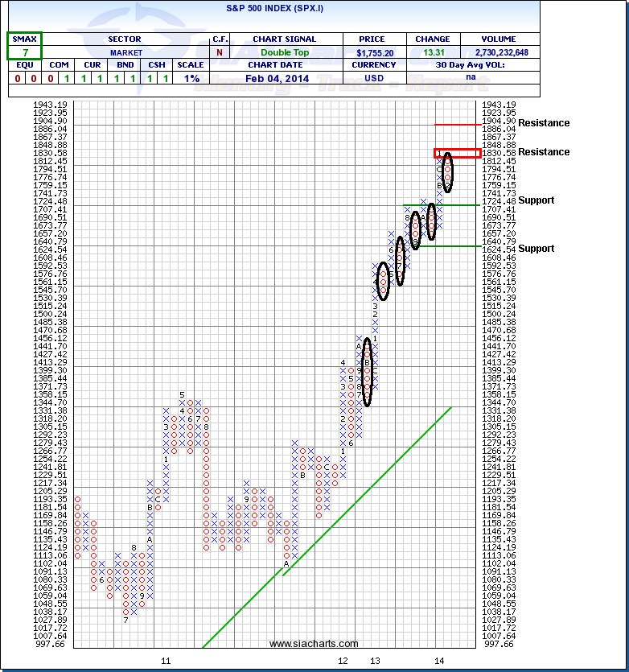Select the year 11 marker on the bottom axis
The width and height of the screenshot is (629, 672).
click(166, 661)
